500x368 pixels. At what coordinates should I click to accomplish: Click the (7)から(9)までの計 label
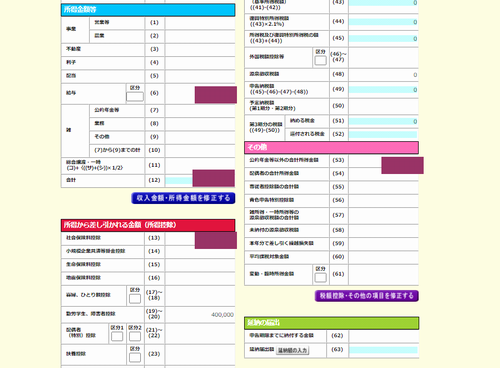(117, 150)
